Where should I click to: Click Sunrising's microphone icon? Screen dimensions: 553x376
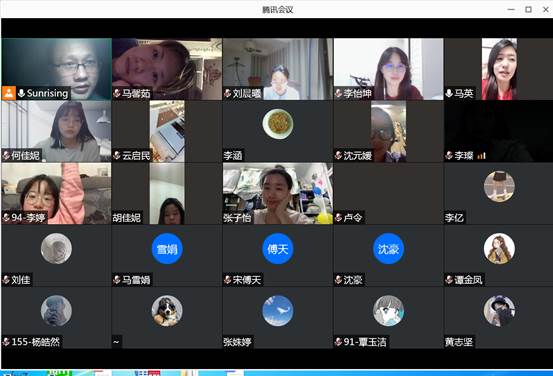point(22,93)
